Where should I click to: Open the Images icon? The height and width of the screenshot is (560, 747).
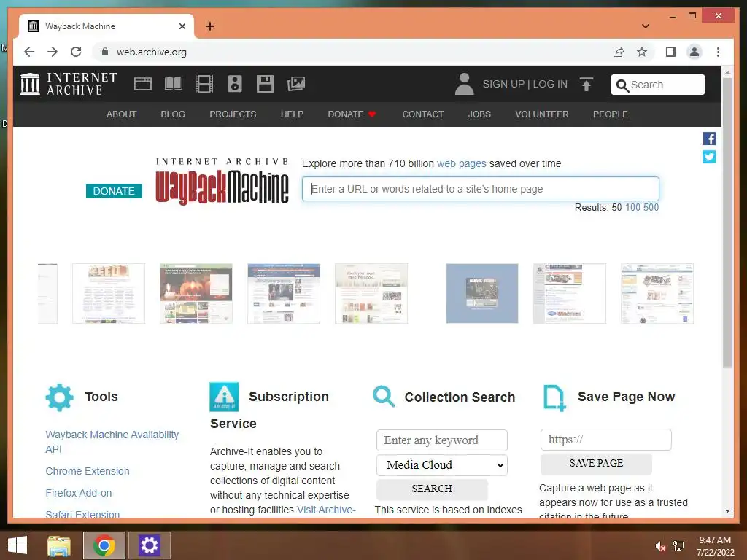(296, 84)
